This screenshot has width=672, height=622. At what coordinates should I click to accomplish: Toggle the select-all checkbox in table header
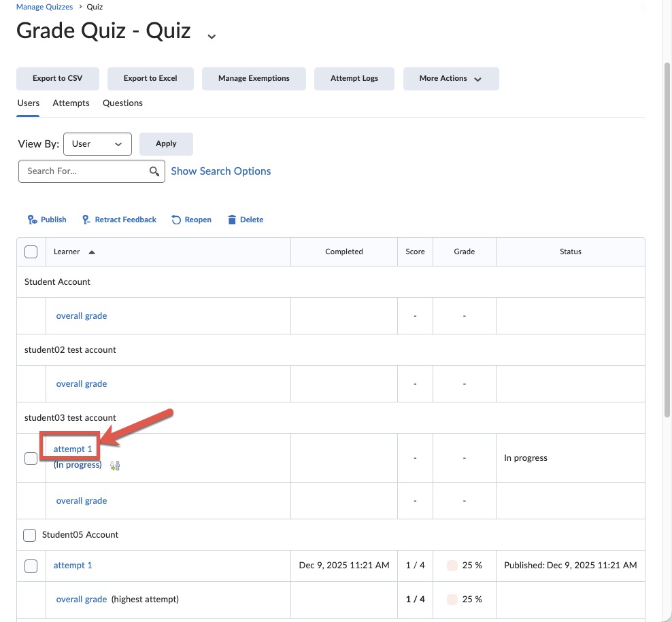click(31, 252)
